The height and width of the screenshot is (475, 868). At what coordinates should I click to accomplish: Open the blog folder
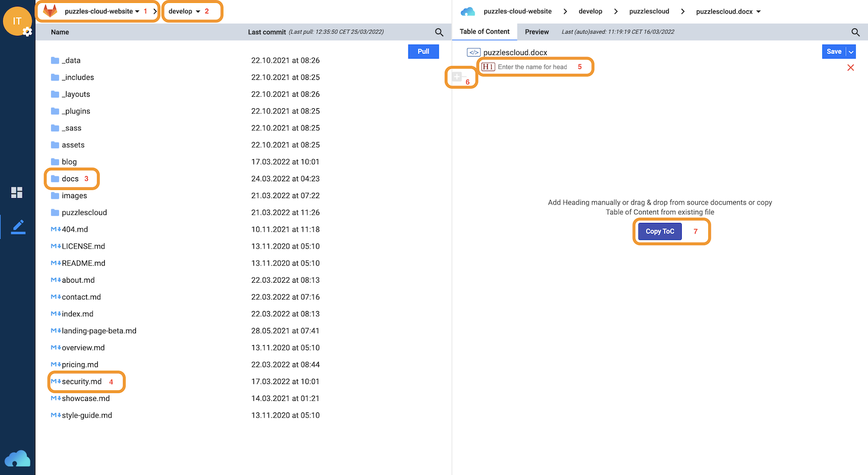64,162
